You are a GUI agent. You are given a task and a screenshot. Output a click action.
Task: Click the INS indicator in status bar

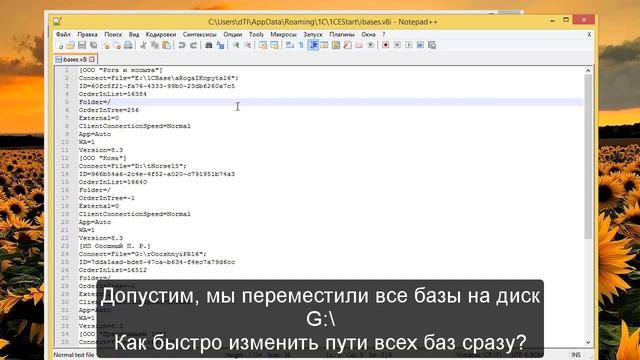576,355
